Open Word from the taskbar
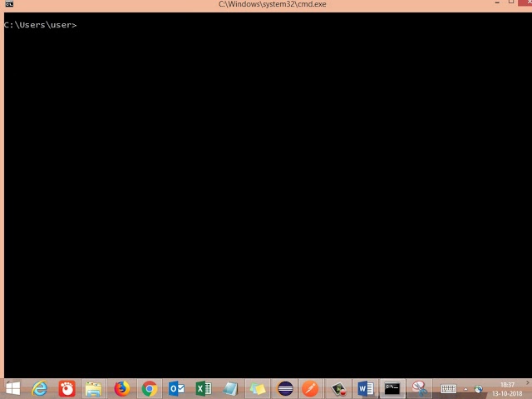532x399 pixels. (x=366, y=388)
